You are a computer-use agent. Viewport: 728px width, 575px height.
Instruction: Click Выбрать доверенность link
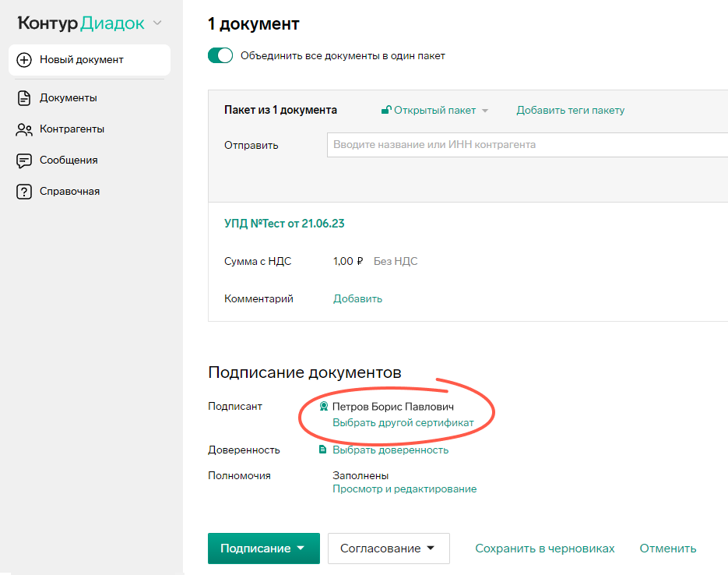(x=390, y=450)
